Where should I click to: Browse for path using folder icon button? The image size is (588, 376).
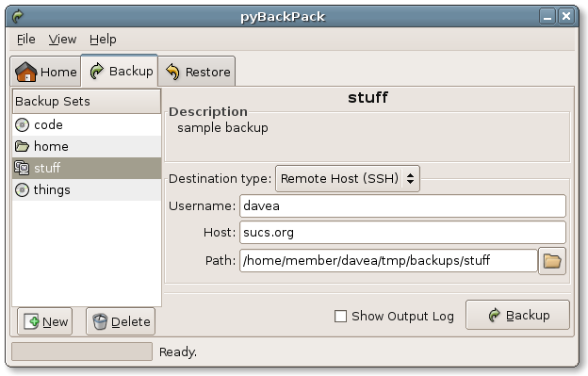click(x=552, y=261)
